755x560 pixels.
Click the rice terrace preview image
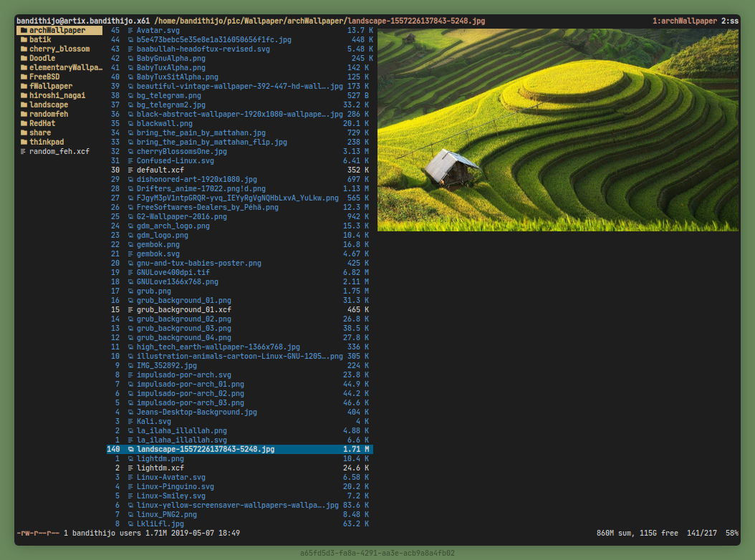(x=558, y=130)
